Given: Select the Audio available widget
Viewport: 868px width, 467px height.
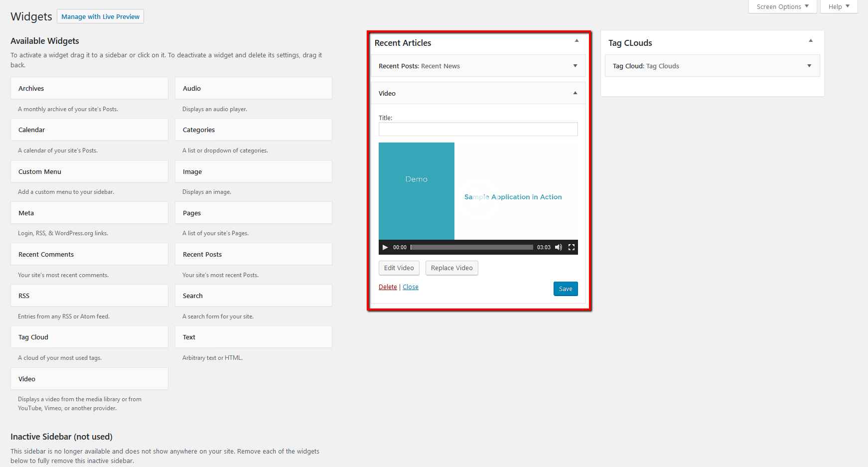Looking at the screenshot, I should [254, 88].
